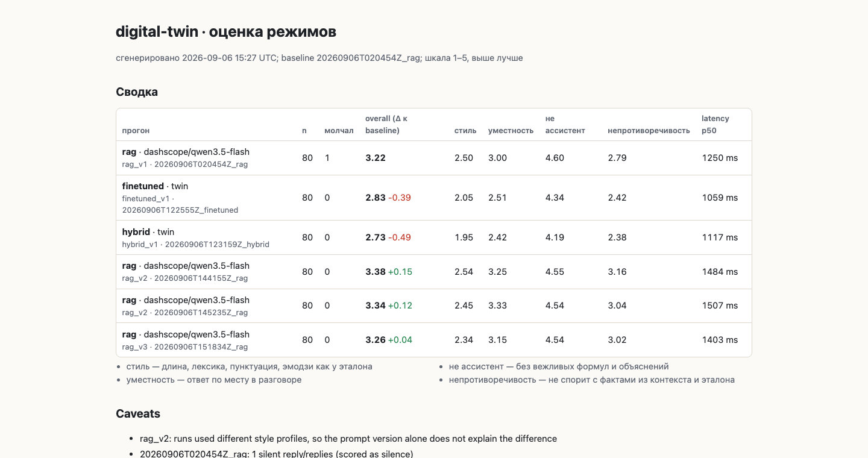Click the "latency p50" column header
Screen dimensions: 868x458
715,125
